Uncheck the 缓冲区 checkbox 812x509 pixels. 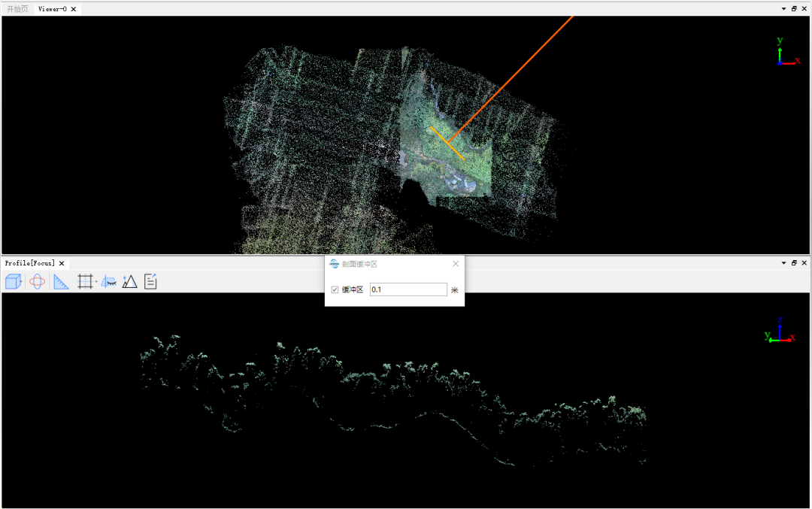coord(335,290)
